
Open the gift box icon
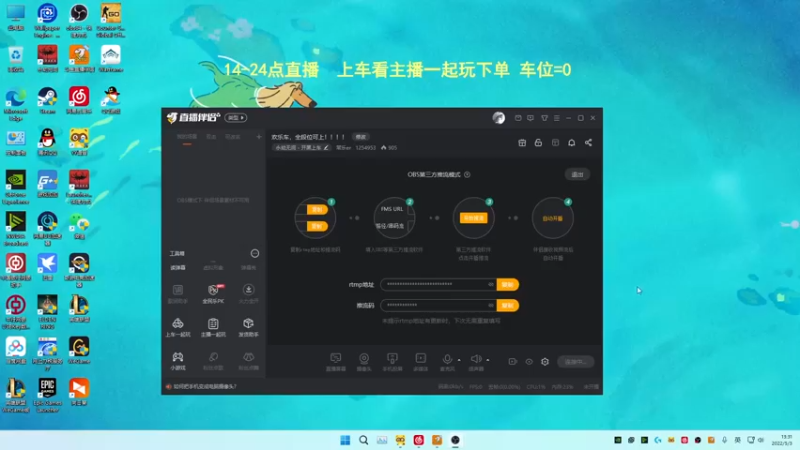click(522, 143)
